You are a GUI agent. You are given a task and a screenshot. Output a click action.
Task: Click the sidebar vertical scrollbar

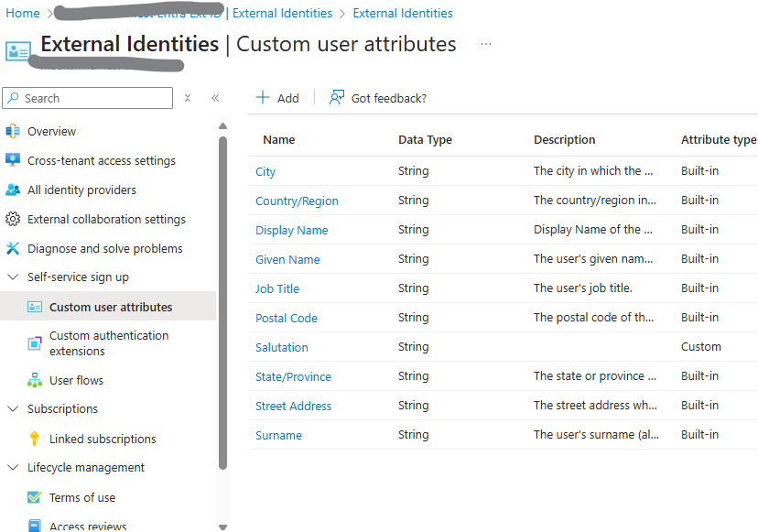pyautogui.click(x=222, y=302)
